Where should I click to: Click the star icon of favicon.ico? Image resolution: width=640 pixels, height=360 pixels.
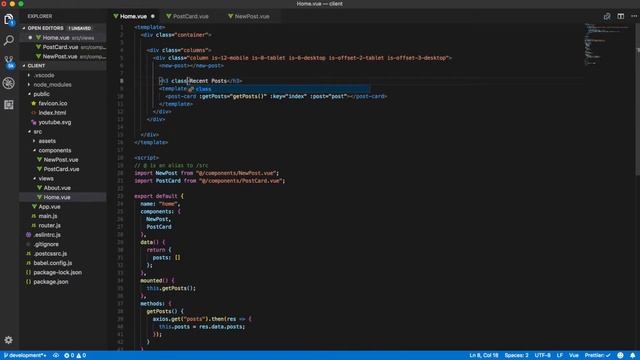[34, 103]
